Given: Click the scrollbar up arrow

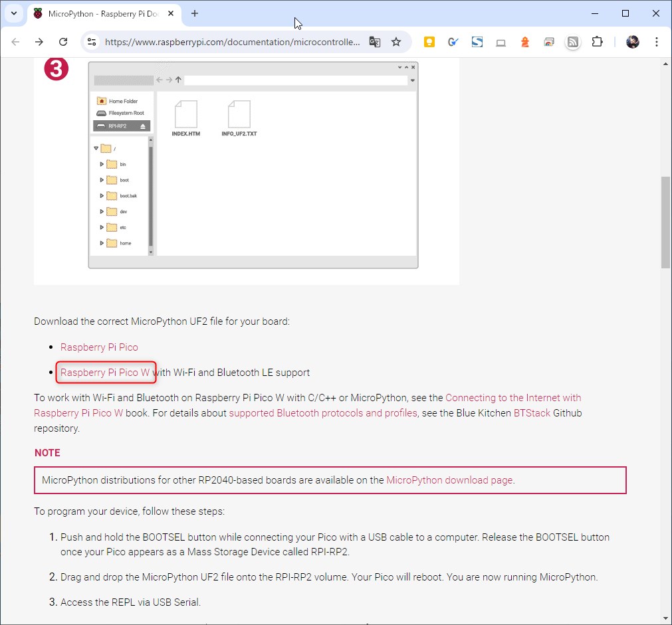Looking at the screenshot, I should (x=665, y=64).
